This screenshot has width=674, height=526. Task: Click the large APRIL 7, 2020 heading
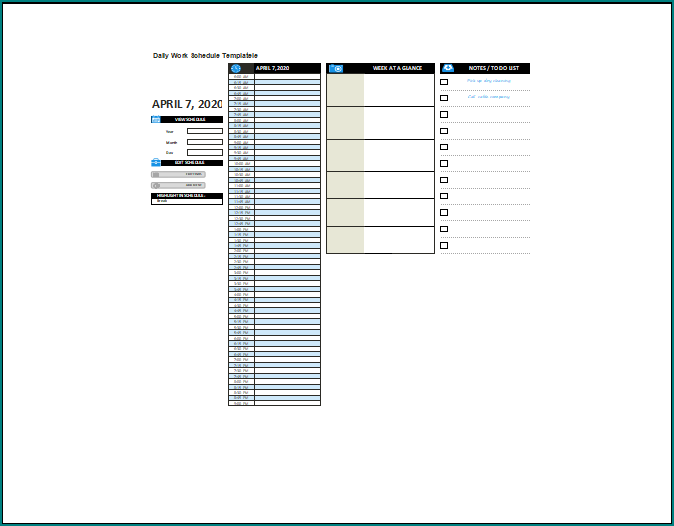click(187, 104)
